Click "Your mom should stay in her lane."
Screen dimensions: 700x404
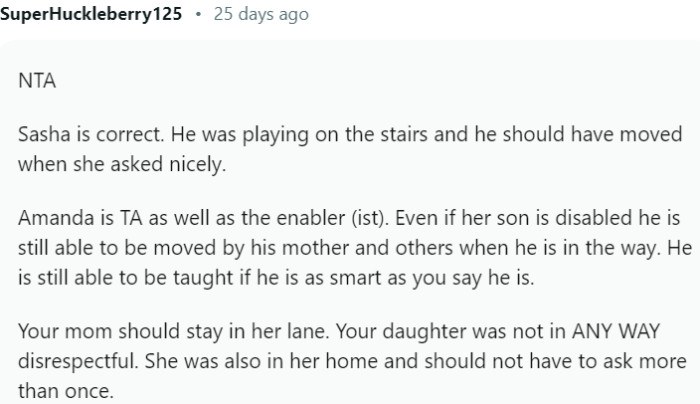(x=174, y=331)
